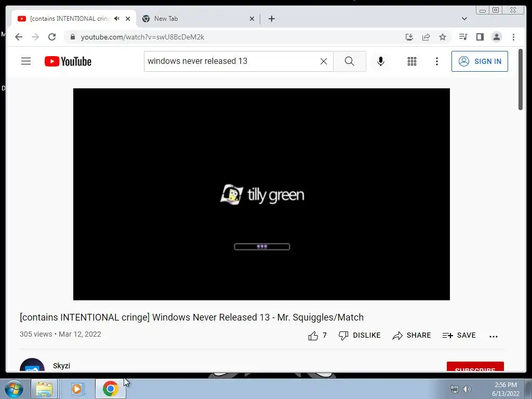Click the video title text
Screen dimensions: 532x399
point(192,317)
